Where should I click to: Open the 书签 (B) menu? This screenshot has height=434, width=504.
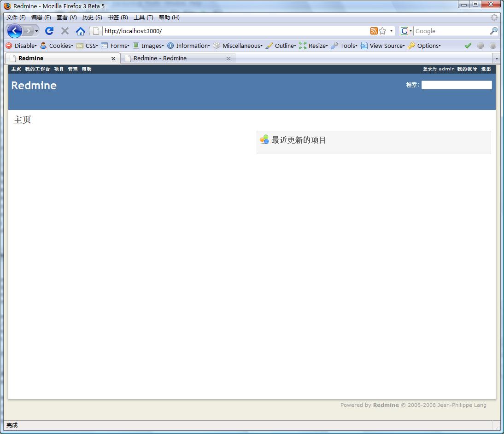coord(118,17)
